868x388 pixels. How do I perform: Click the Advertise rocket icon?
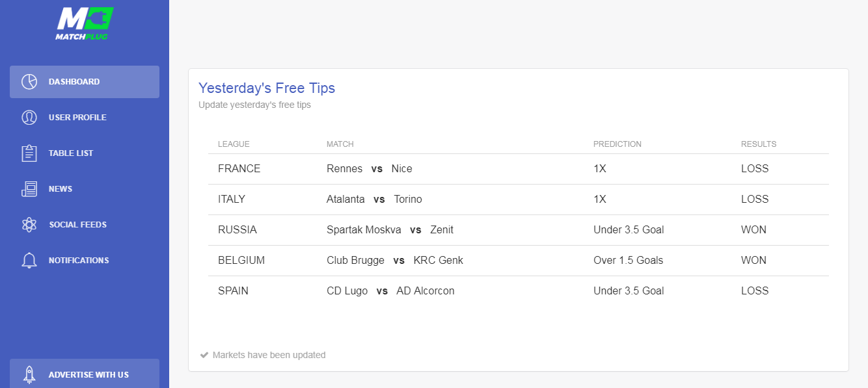point(29,374)
